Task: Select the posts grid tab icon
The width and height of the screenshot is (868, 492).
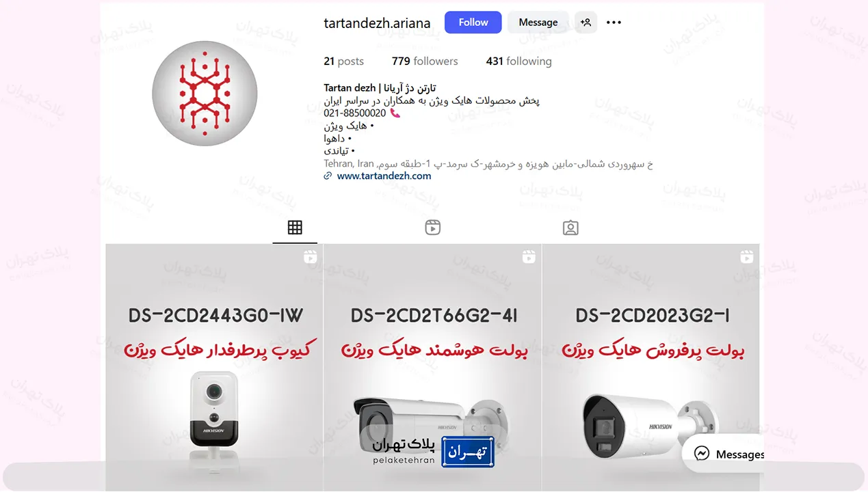Action: tap(295, 228)
